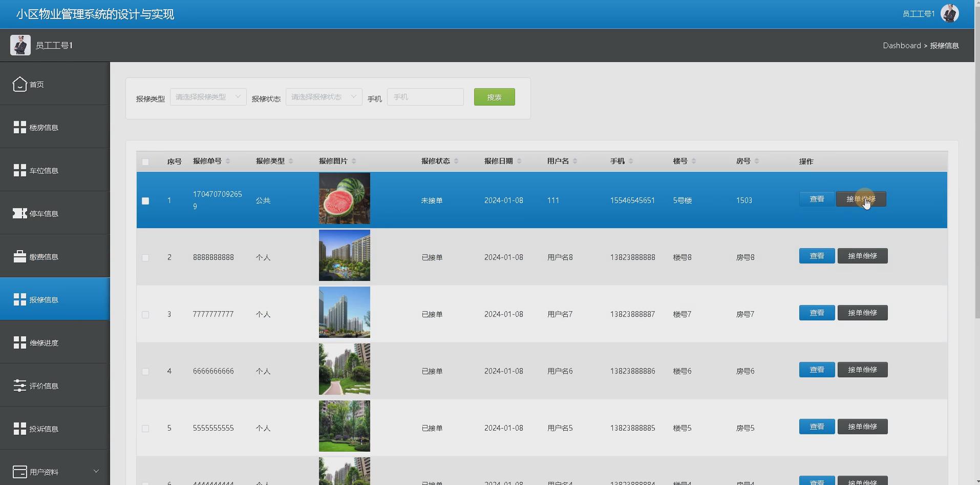This screenshot has width=980, height=485.
Task: Check the box for row 1 (1704707092659)
Action: 145,201
